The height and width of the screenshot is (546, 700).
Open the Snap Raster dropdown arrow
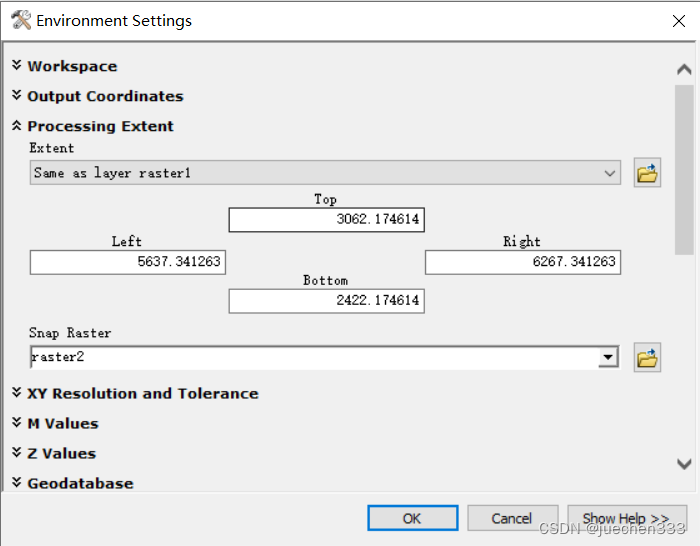click(x=607, y=357)
